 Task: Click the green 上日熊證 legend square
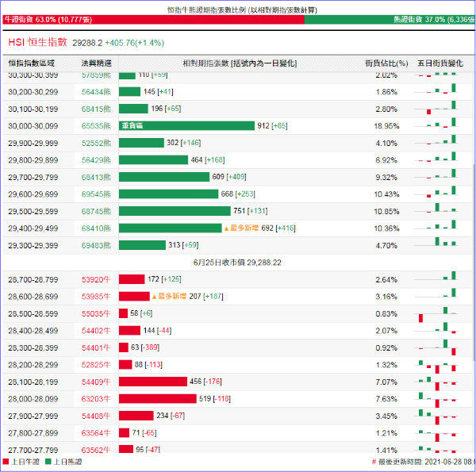48,462
